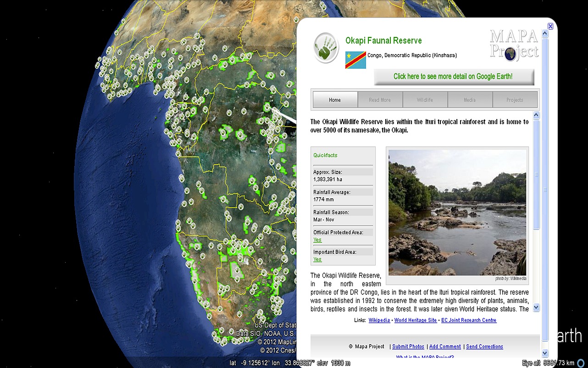Go to the Projects tab

pos(515,100)
